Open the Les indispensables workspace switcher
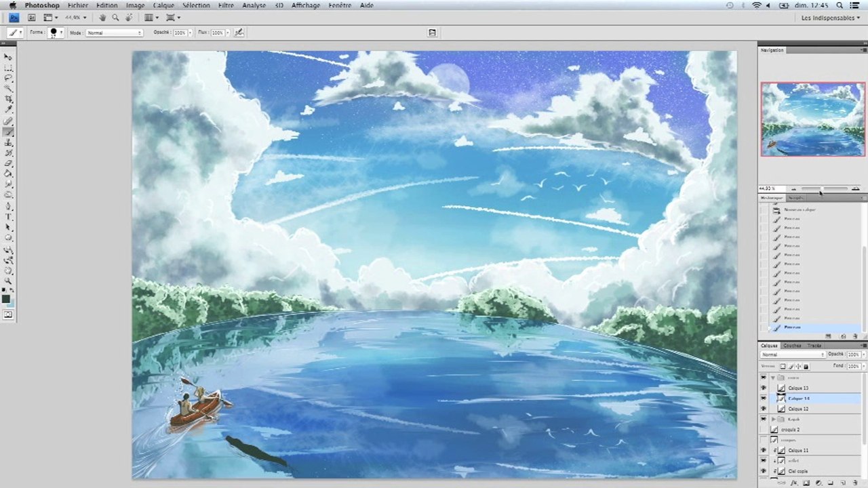Screen dimensions: 868x488 click(831, 18)
